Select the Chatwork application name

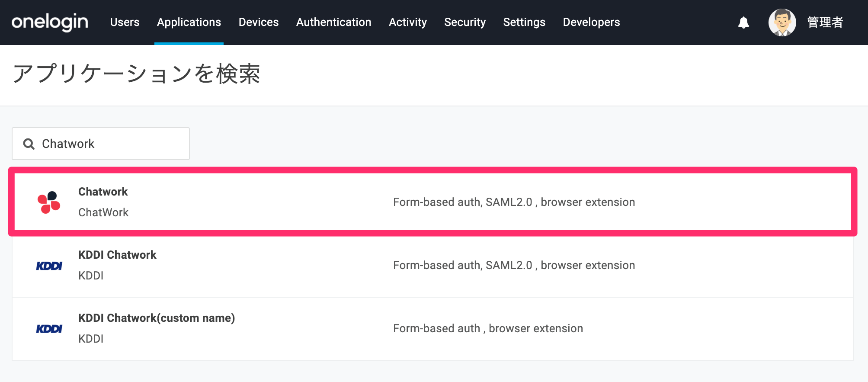coord(103,192)
